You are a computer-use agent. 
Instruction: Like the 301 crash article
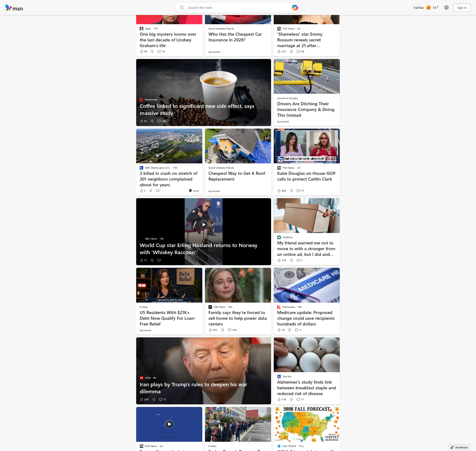(x=143, y=191)
